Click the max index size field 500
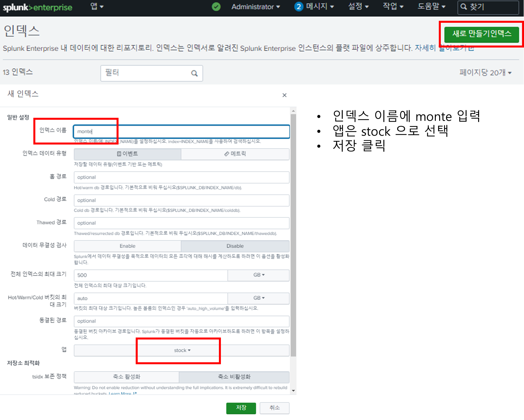This screenshot has width=524, height=420. 151,275
